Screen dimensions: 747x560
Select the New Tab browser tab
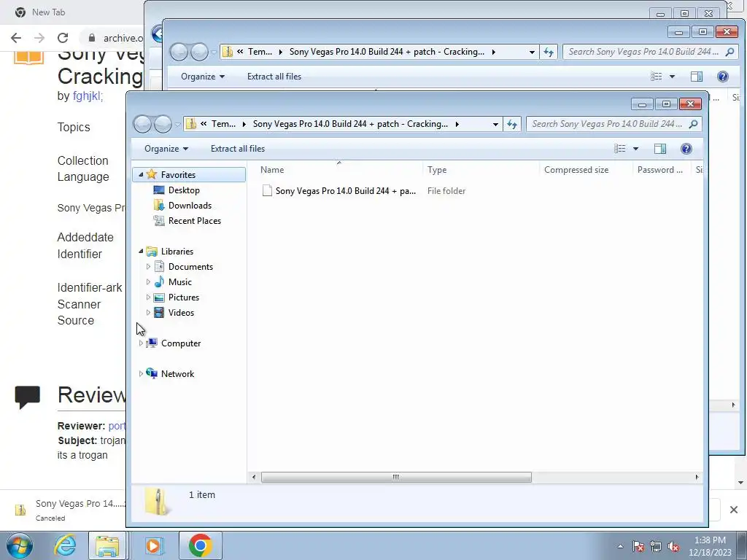(48, 12)
